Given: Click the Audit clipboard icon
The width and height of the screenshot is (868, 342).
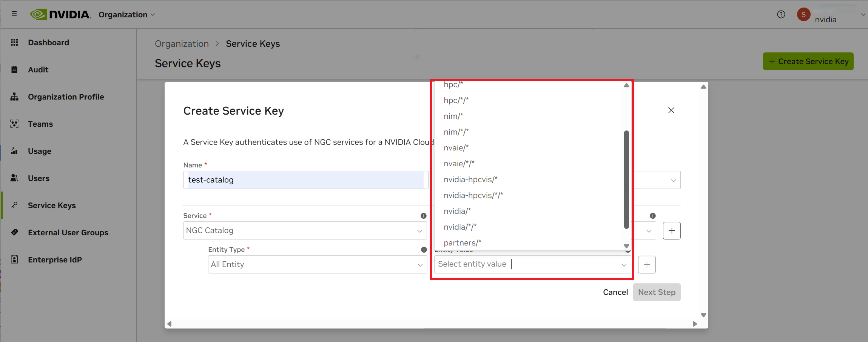Looking at the screenshot, I should click(14, 69).
